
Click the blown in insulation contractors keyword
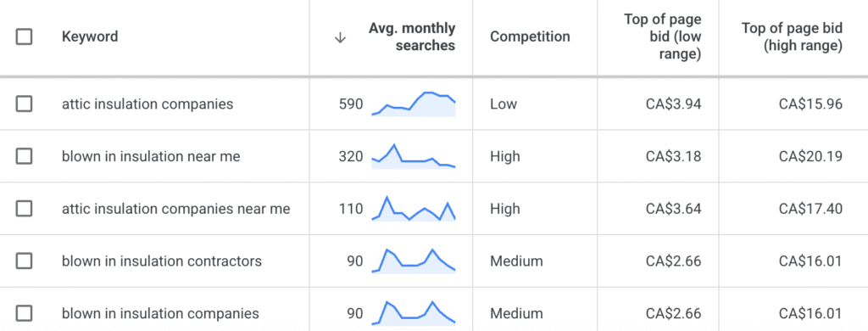(162, 261)
